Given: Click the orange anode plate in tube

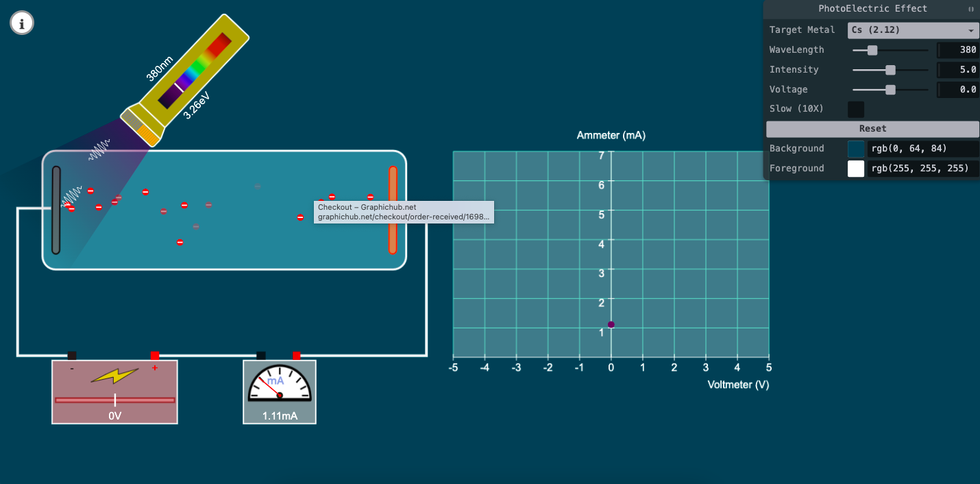Looking at the screenshot, I should click(393, 210).
